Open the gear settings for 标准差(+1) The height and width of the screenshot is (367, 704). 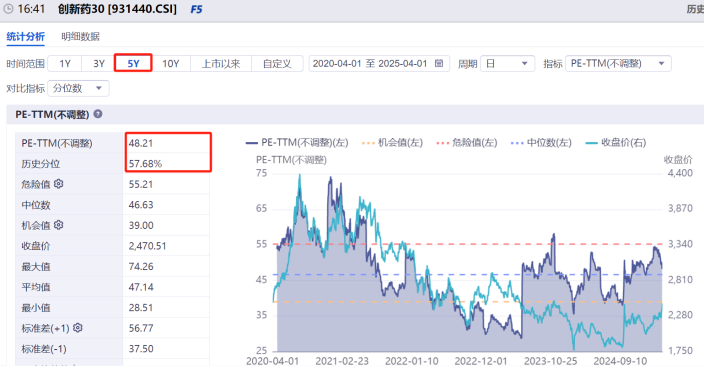pyautogui.click(x=78, y=328)
